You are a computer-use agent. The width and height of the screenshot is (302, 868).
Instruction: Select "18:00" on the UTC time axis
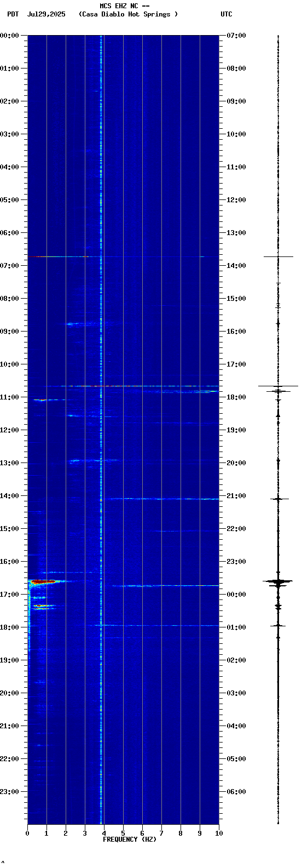point(236,397)
